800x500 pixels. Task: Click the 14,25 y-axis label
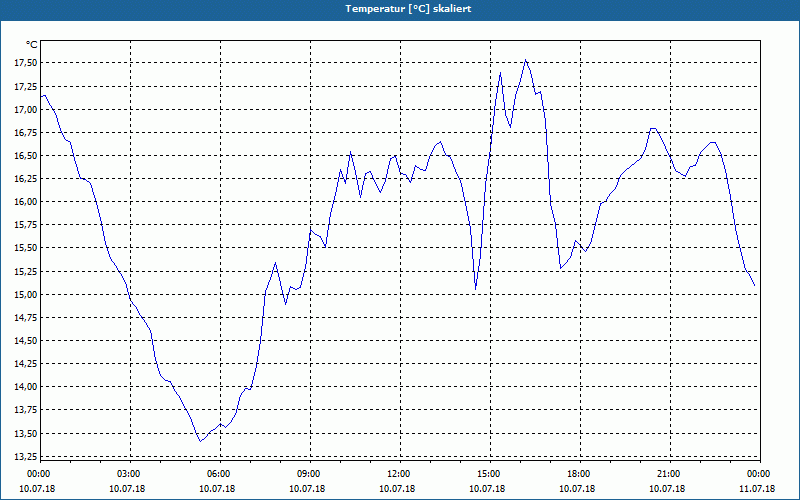click(x=25, y=364)
